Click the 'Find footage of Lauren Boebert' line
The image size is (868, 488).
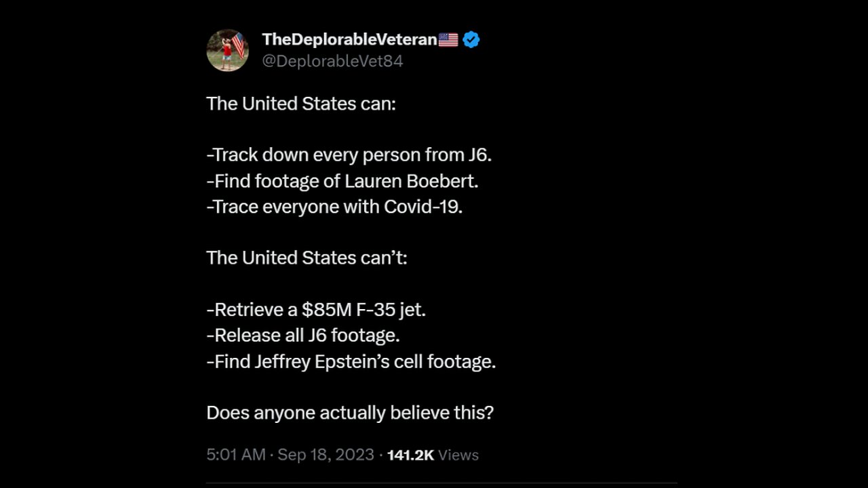click(342, 181)
